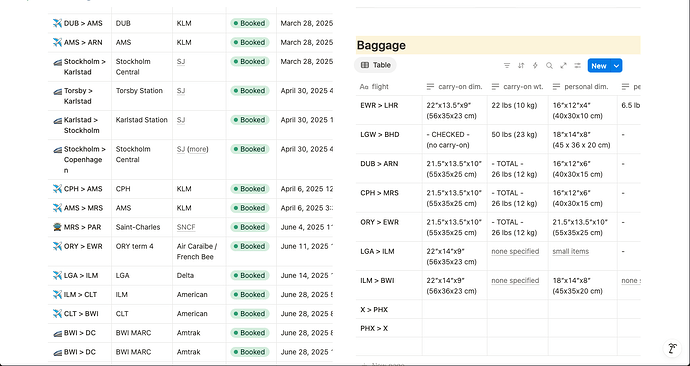690x366 pixels.
Task: Click the MRS > PAR train icon
Action: point(57,227)
